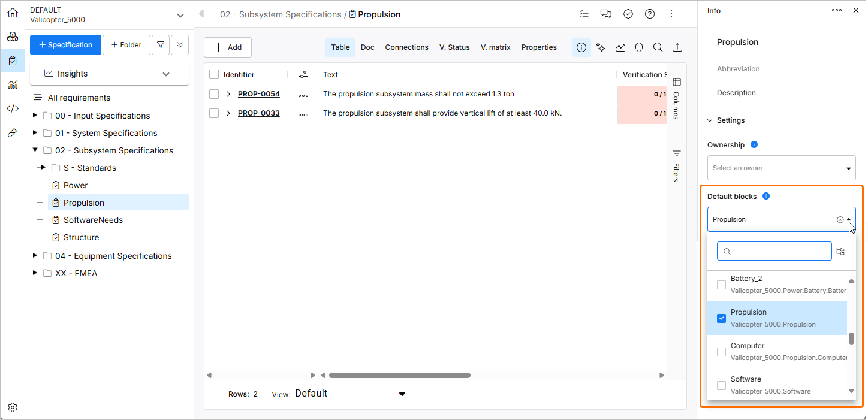Open the system blocks module icon
The height and width of the screenshot is (420, 868).
click(13, 37)
